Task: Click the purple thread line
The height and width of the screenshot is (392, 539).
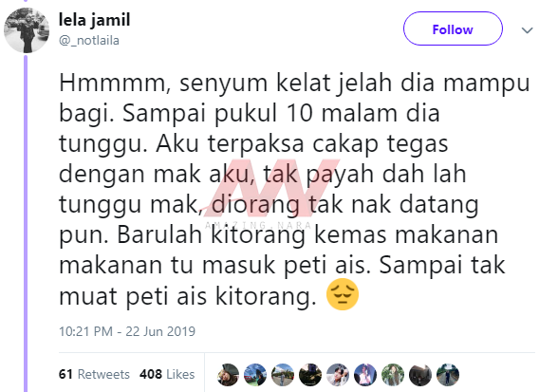Action: pyautogui.click(x=26, y=223)
